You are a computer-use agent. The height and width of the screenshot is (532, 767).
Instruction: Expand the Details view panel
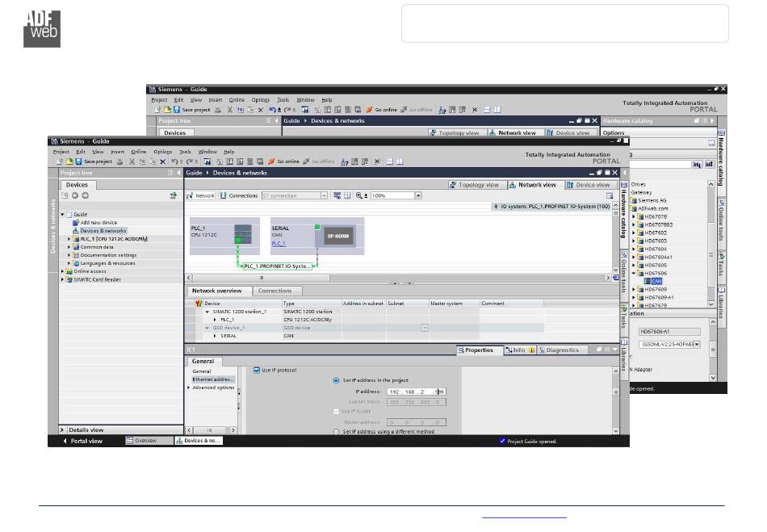(x=62, y=429)
